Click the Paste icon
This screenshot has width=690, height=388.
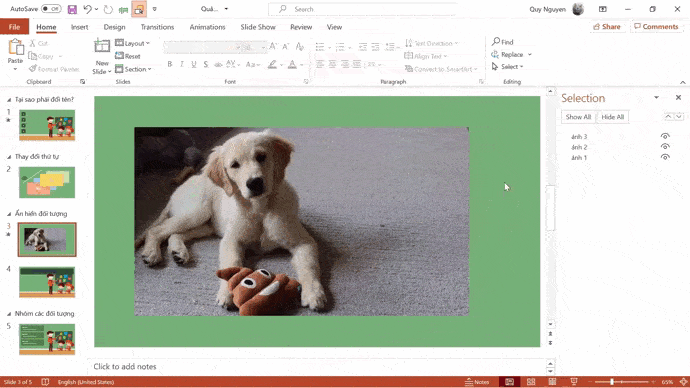click(15, 47)
